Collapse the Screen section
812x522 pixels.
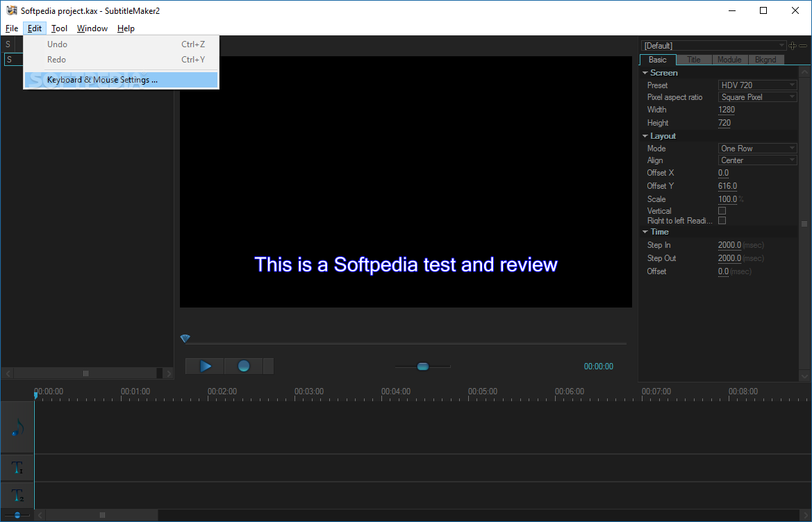[x=645, y=73]
